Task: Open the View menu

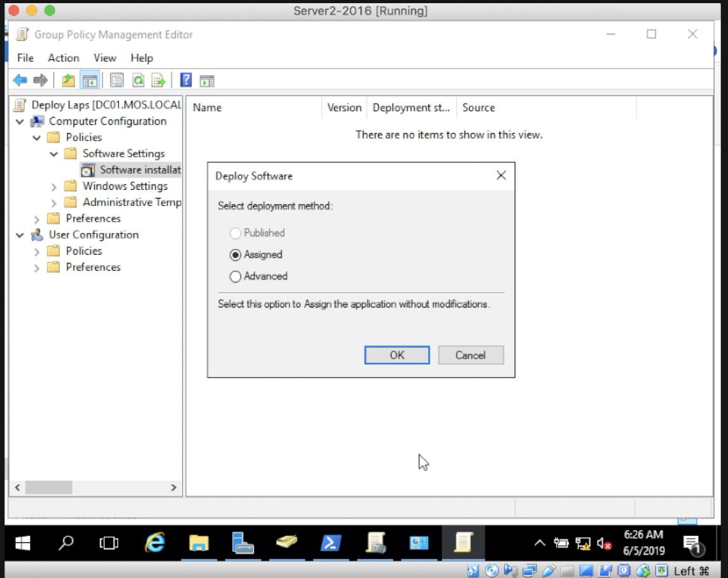Action: pos(105,58)
